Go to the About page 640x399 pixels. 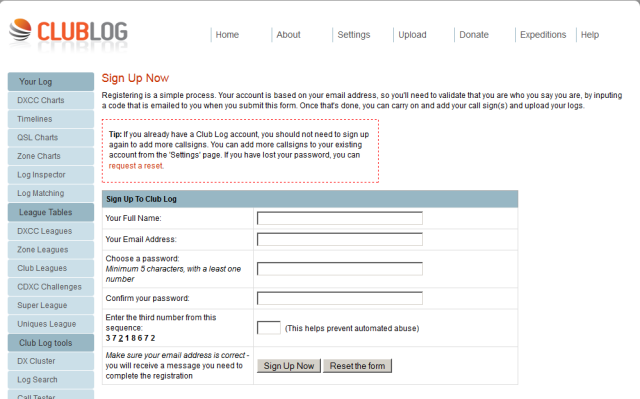(x=288, y=35)
